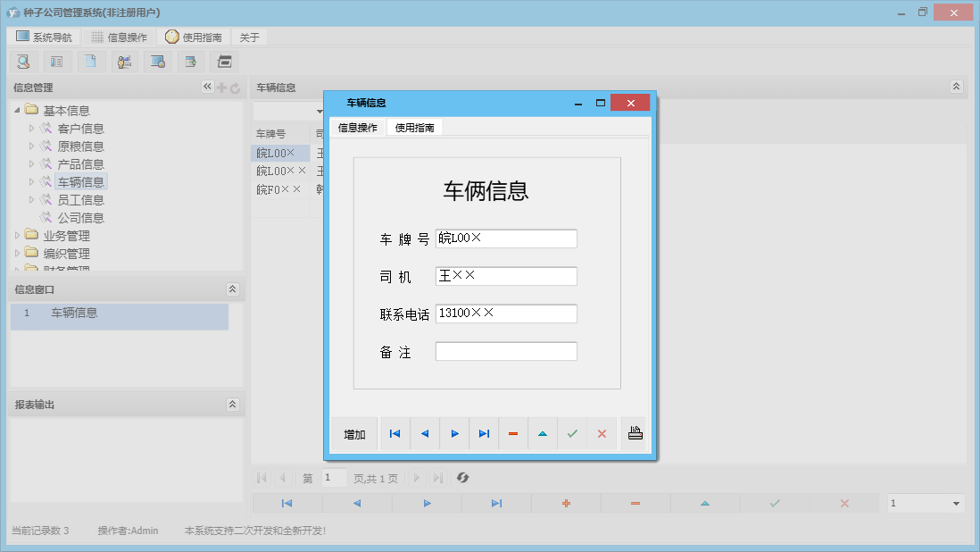Click the print icon in the 车辆信息 dialog
Image resolution: width=980 pixels, height=552 pixels.
click(634, 433)
